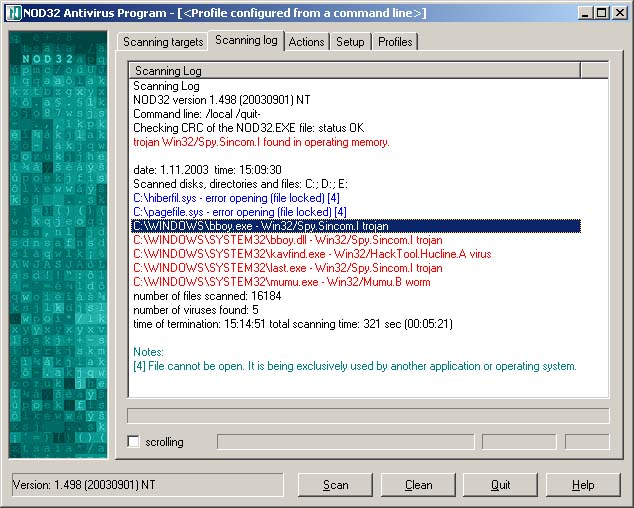Open the Scanning log tab
This screenshot has height=508, width=634.
point(246,41)
